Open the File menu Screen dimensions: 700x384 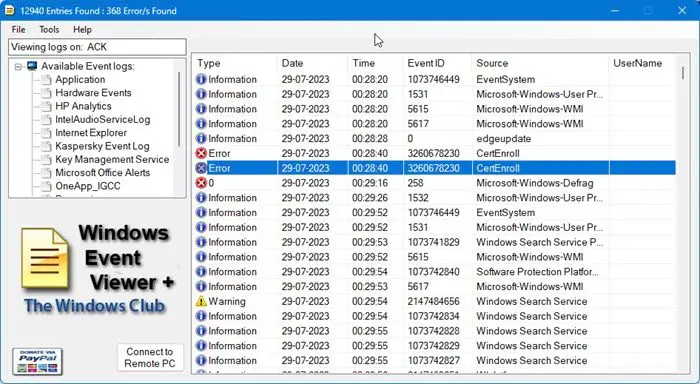click(x=18, y=29)
